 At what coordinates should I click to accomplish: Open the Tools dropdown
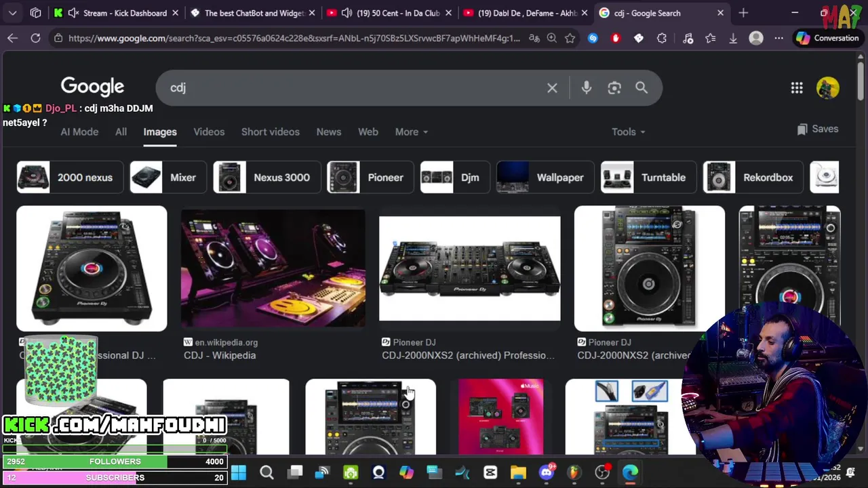tap(629, 132)
